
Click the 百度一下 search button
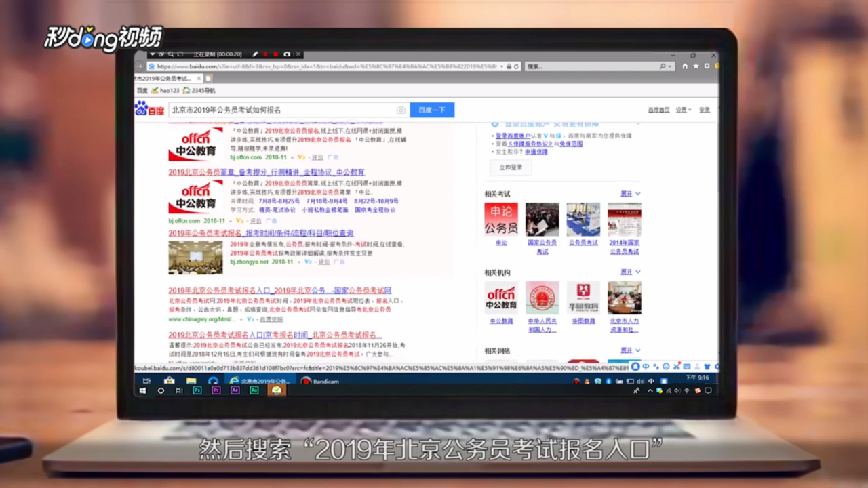432,109
